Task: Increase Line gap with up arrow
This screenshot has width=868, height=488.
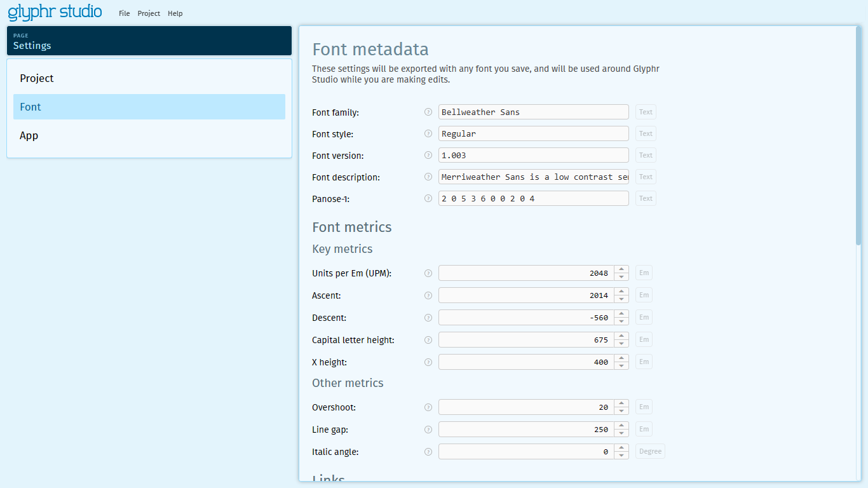Action: pos(621,426)
